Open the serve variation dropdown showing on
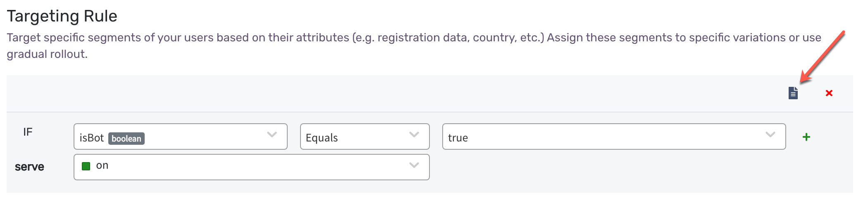The image size is (868, 201). [x=251, y=167]
